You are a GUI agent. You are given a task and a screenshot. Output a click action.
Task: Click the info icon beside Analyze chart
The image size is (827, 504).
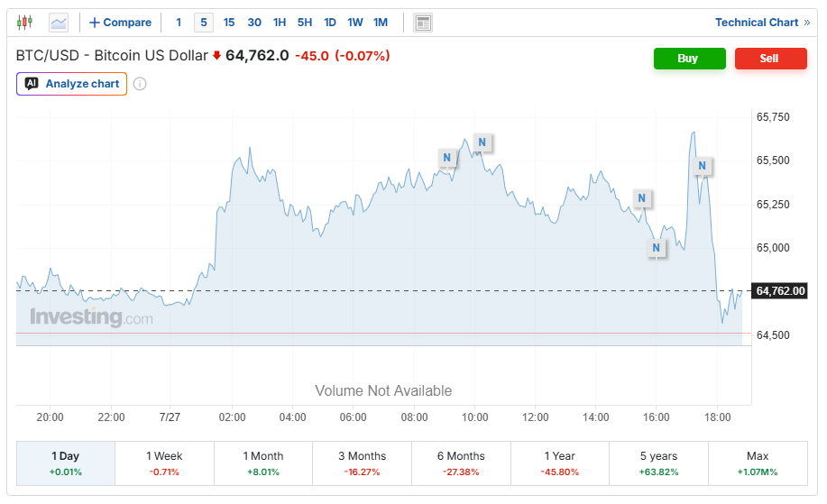pyautogui.click(x=140, y=84)
